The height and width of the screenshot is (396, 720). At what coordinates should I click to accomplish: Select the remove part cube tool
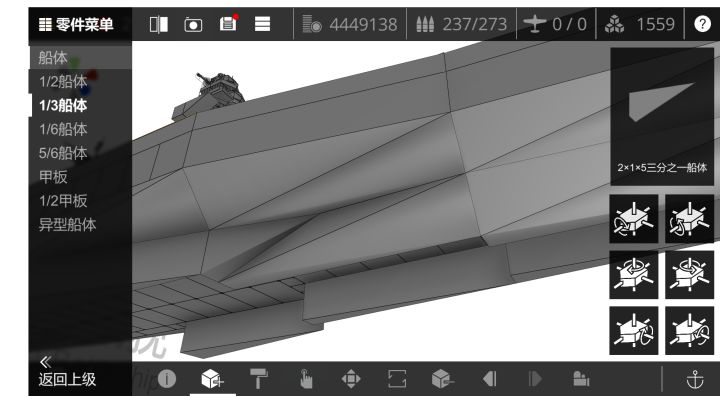click(443, 379)
